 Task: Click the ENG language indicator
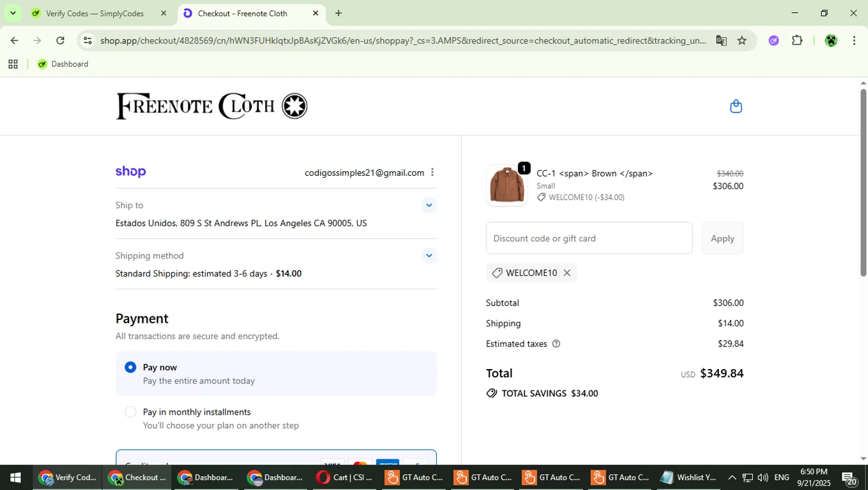(782, 477)
